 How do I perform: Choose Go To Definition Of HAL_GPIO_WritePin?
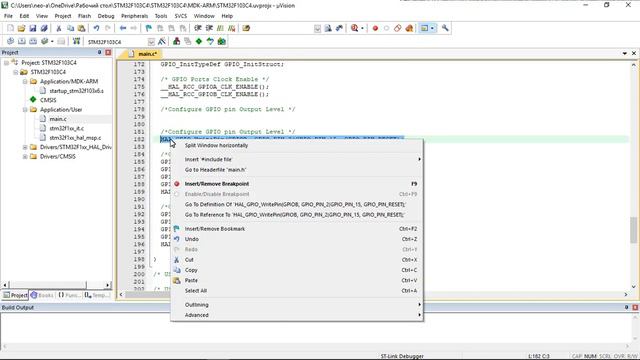pyautogui.click(x=297, y=204)
